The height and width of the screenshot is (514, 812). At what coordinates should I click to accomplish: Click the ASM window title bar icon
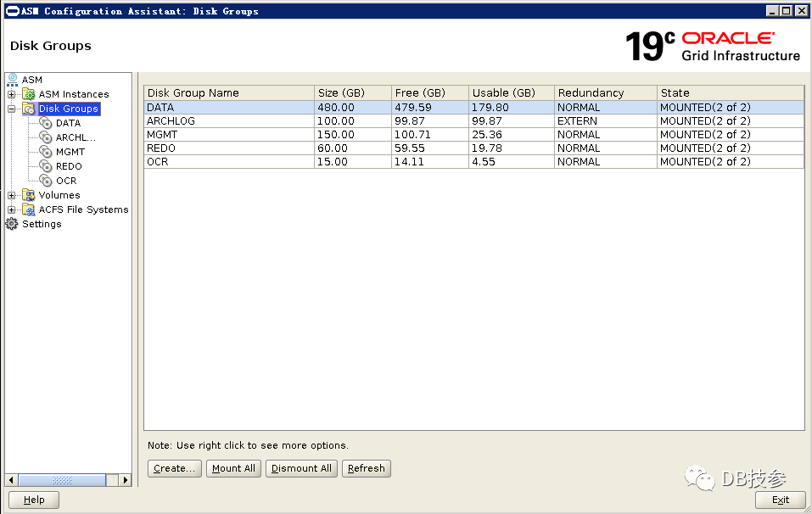(12, 11)
